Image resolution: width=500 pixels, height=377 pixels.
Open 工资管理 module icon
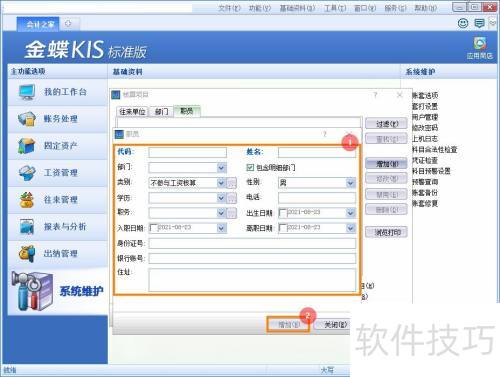click(27, 173)
